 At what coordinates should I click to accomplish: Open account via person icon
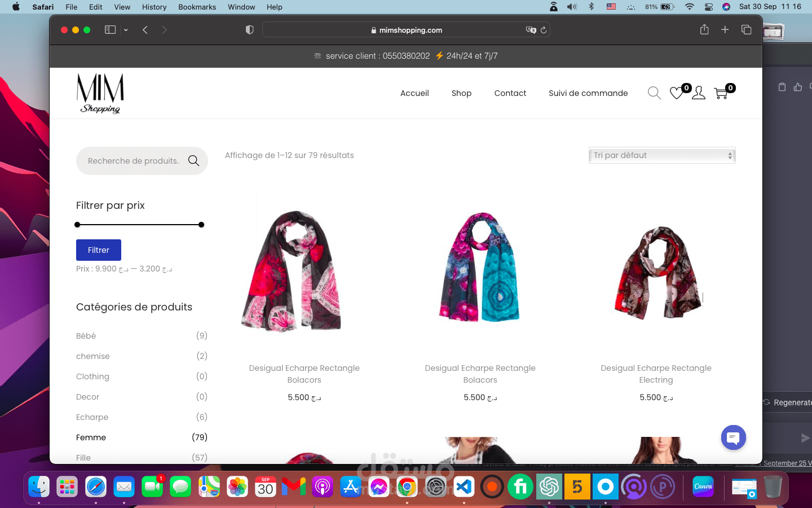point(699,93)
